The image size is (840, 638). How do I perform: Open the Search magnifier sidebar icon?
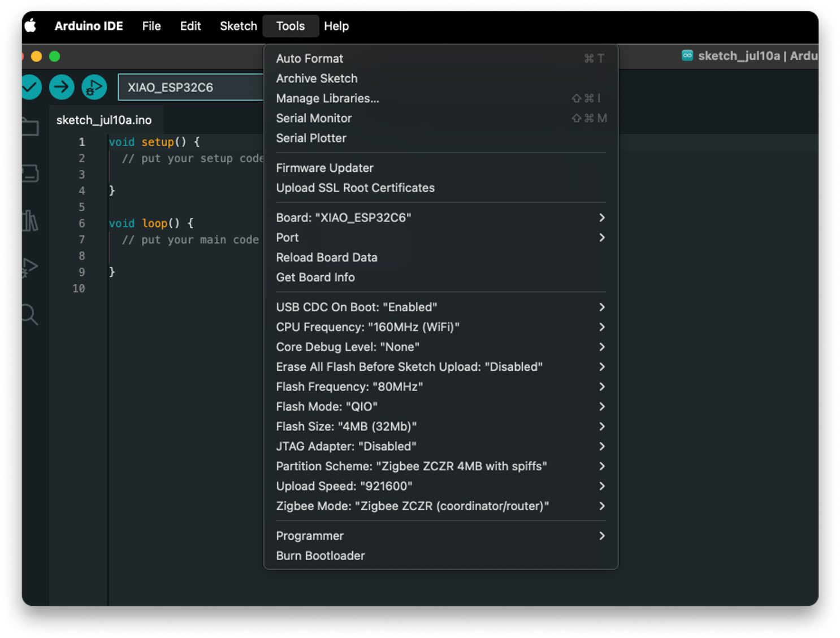[30, 314]
